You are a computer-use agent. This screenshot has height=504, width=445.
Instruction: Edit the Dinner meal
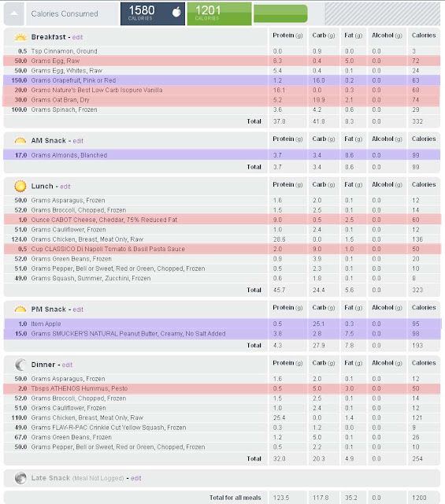pyautogui.click(x=67, y=365)
